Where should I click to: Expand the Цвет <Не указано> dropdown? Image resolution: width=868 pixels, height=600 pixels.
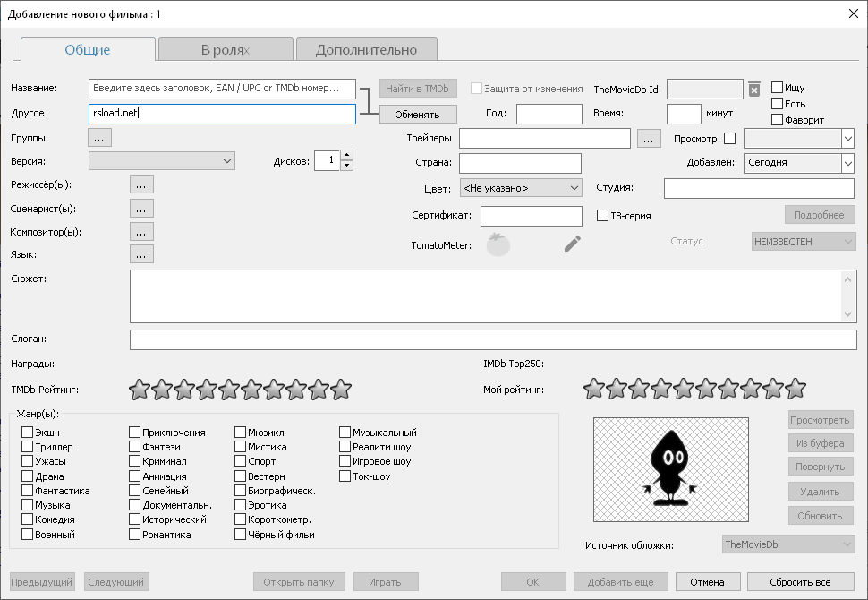click(521, 188)
